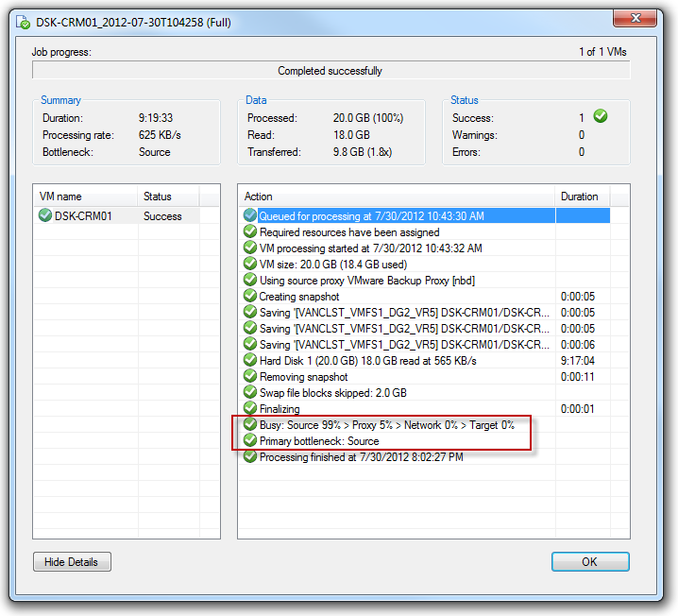Click the icon beside Queued for processing

(x=250, y=216)
